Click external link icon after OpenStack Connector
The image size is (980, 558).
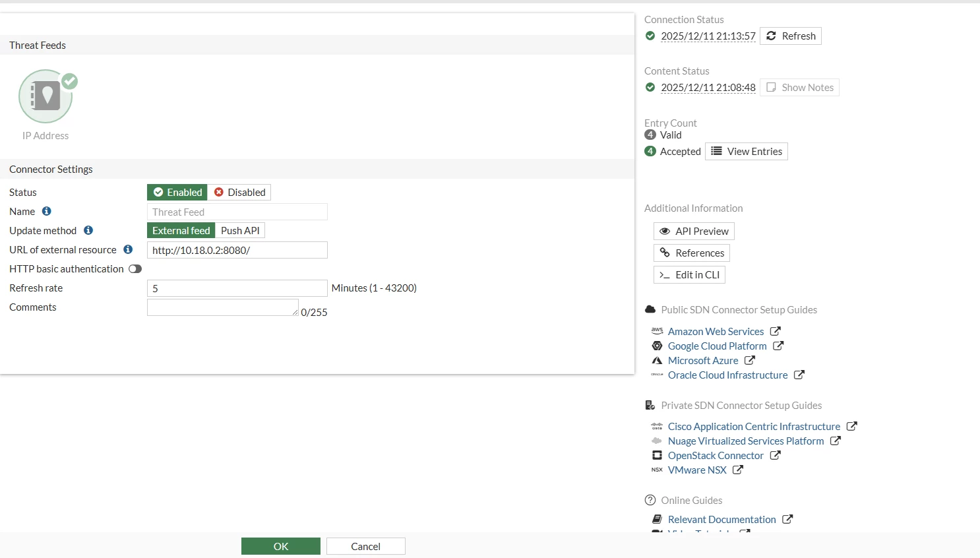click(x=776, y=455)
